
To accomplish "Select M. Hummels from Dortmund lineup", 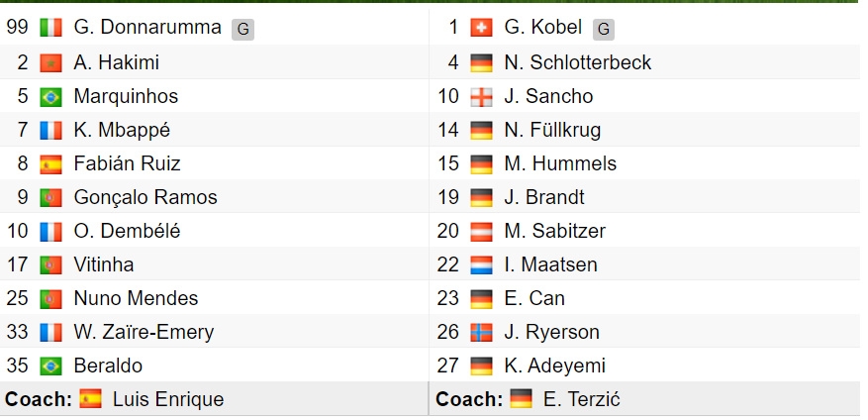I will (x=560, y=163).
